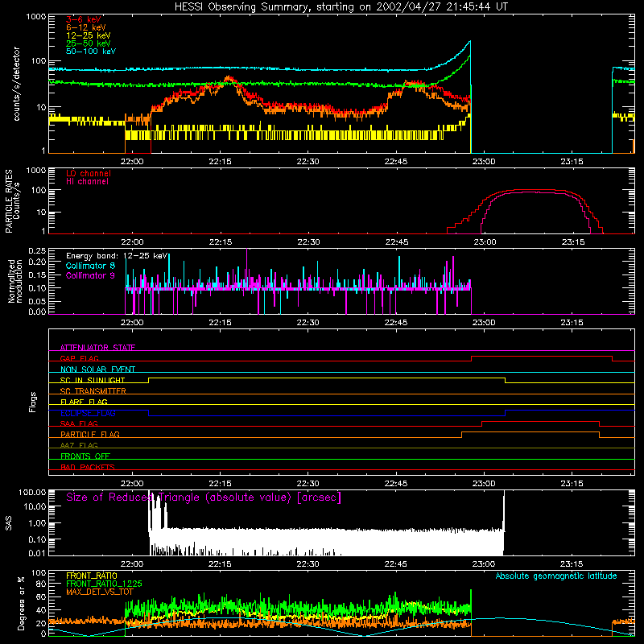Select the 3-6 keV legend label

pos(84,19)
